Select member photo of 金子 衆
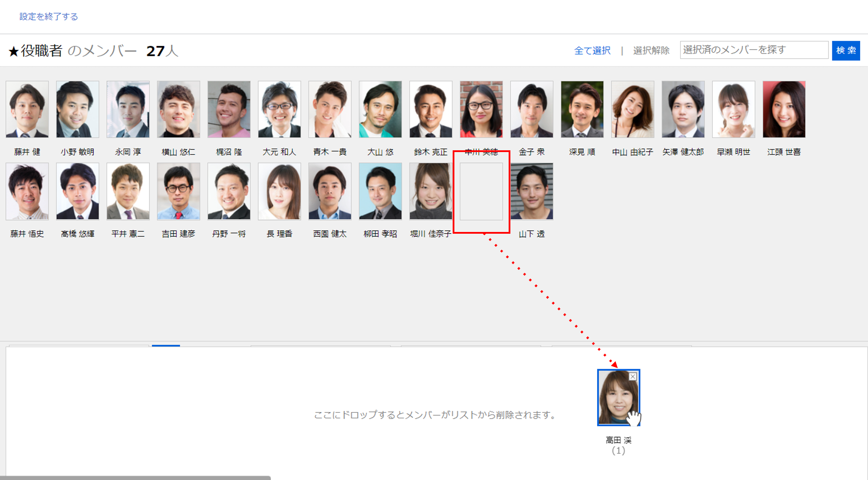The width and height of the screenshot is (868, 480). 532,109
